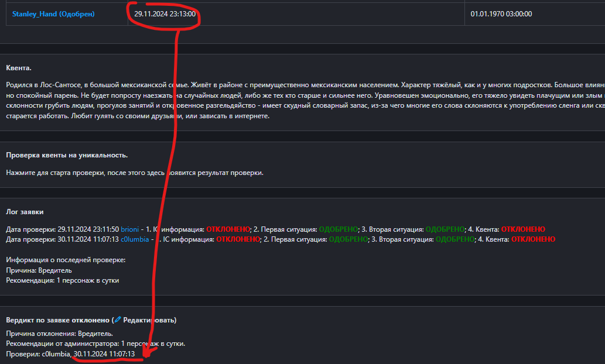Click the log check date 29.11.2024 23:11:50
Image resolution: width=605 pixels, height=364 pixels.
(88, 229)
